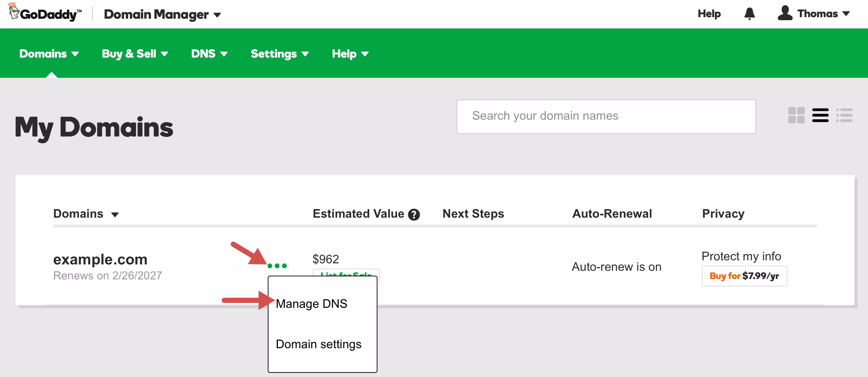Switch to bulleted detail list view
The width and height of the screenshot is (868, 377).
844,115
